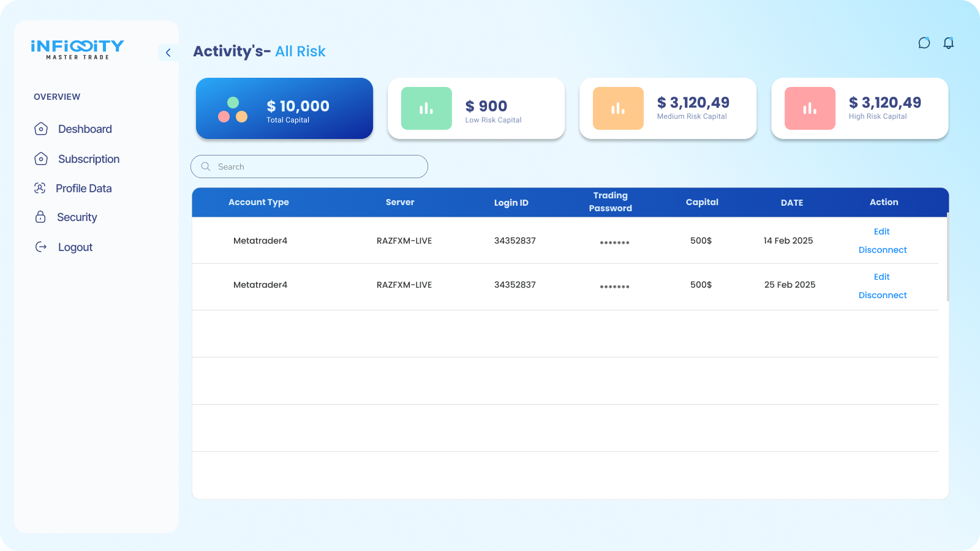Click the 14 Feb 2025 date cell
Screen dimensions: 980x551
click(788, 241)
